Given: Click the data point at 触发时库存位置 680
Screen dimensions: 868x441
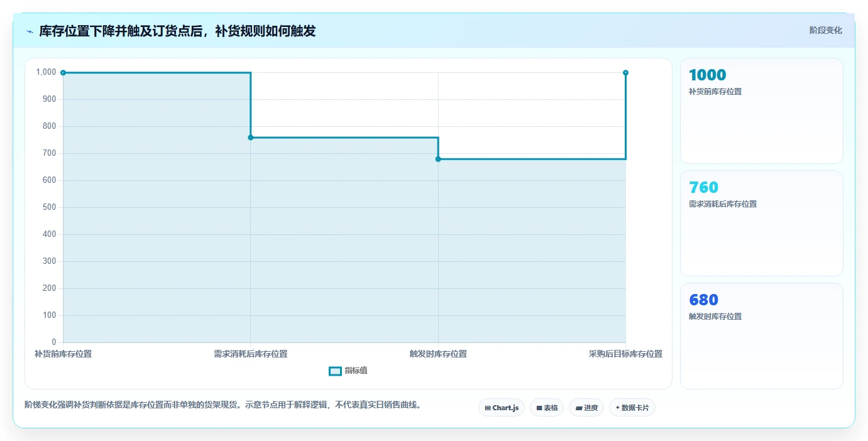Looking at the screenshot, I should 438,159.
